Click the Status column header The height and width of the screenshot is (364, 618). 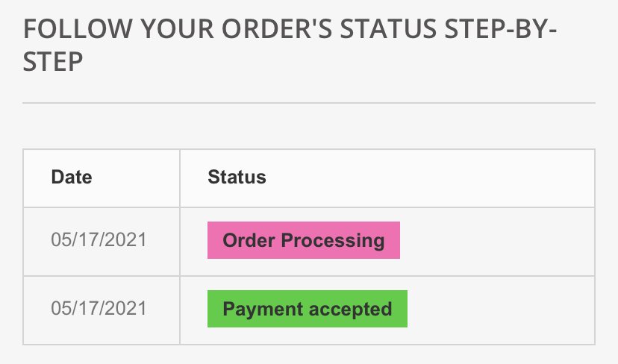tap(237, 177)
